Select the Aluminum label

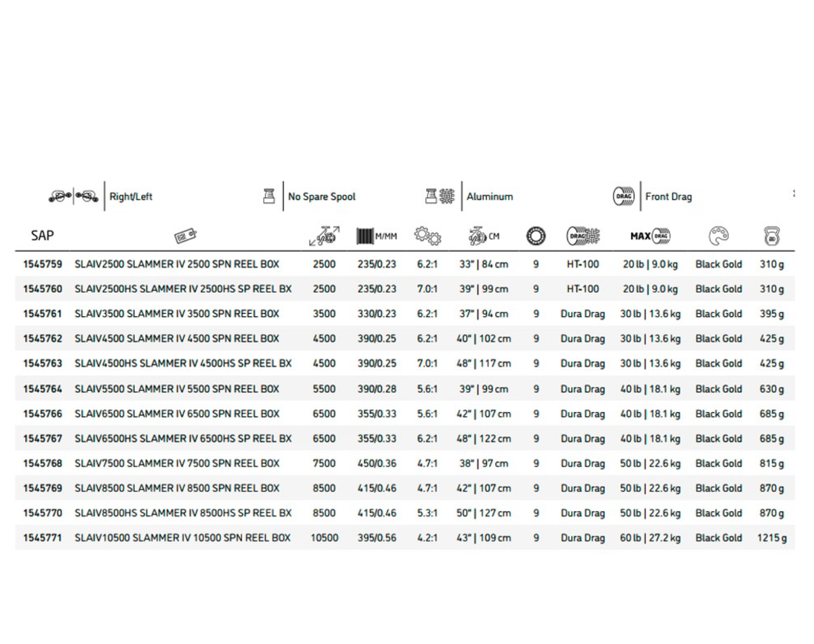click(x=490, y=197)
